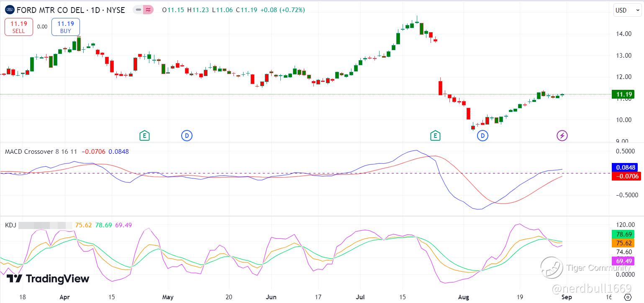Click the Ford logo icon
Viewport: 644px width, 303px height.
[9, 10]
